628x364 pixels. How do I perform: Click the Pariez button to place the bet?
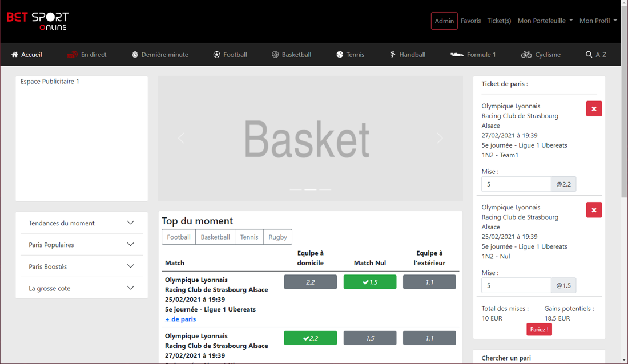point(539,329)
